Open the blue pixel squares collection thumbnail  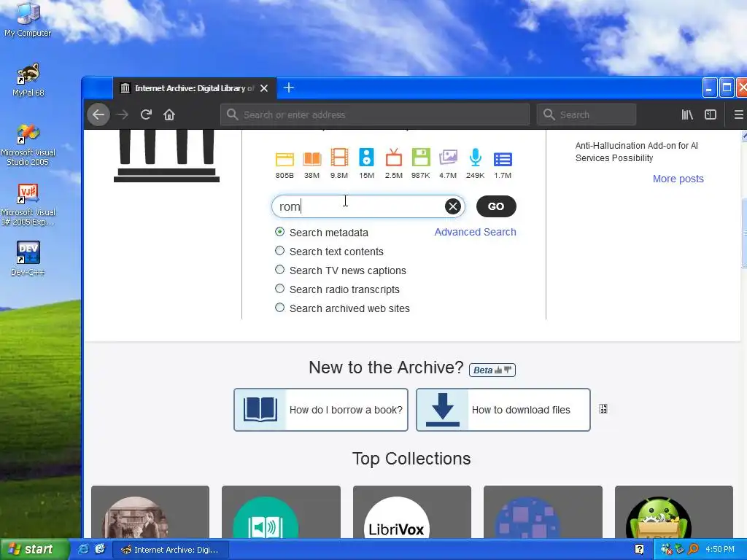(543, 512)
